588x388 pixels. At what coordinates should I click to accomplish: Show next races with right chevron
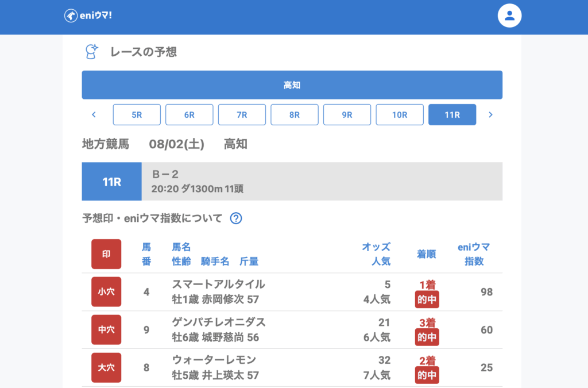coord(490,115)
